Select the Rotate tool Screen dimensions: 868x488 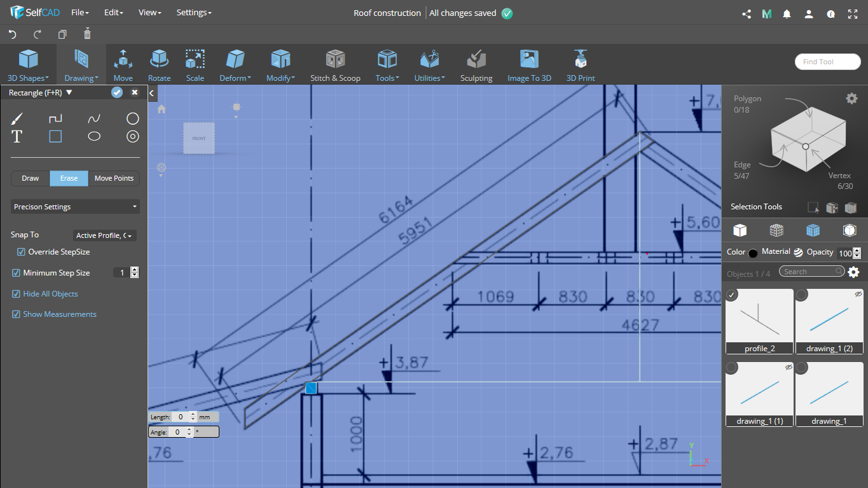[159, 66]
